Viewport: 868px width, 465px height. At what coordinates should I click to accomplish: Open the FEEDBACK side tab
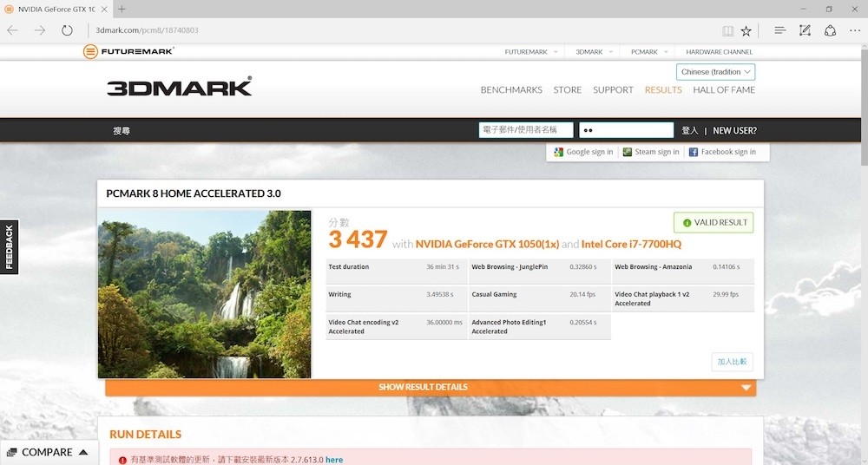[x=9, y=247]
